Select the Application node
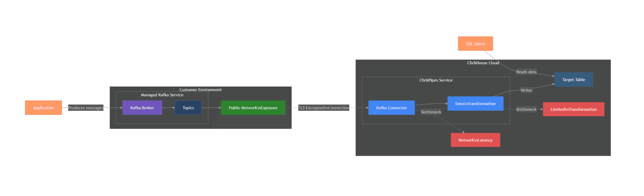Screen dimensions: 644x196 pyautogui.click(x=43, y=108)
